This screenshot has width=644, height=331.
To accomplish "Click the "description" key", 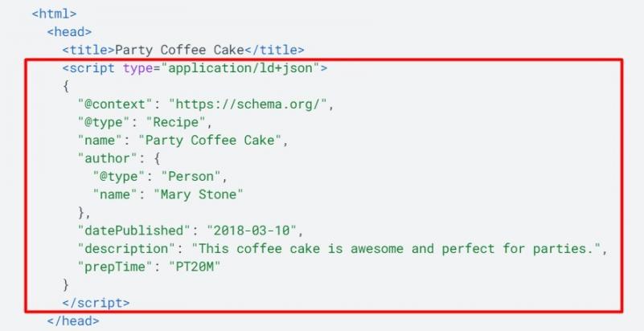I will pos(126,248).
